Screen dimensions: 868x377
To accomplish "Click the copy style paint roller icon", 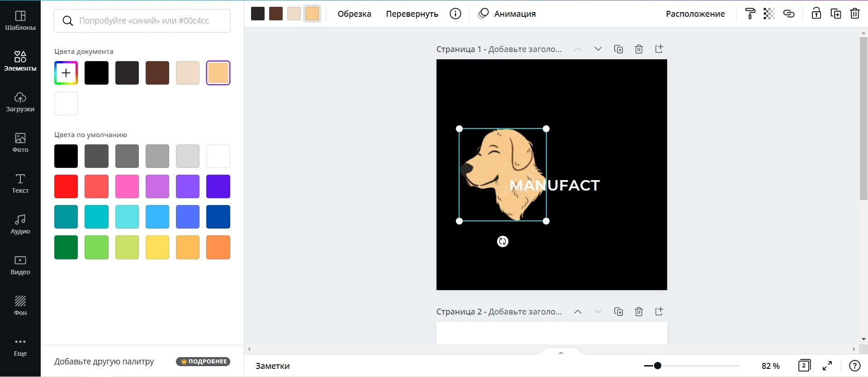I will 750,14.
